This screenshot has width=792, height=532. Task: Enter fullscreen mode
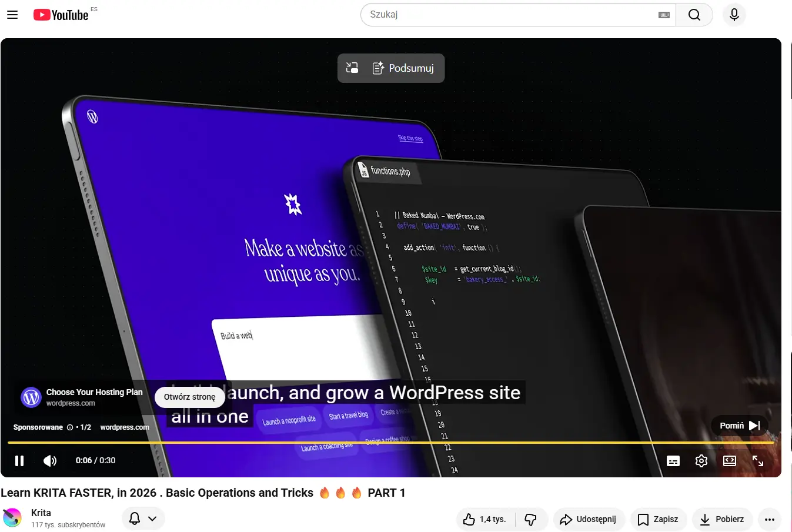coord(758,461)
